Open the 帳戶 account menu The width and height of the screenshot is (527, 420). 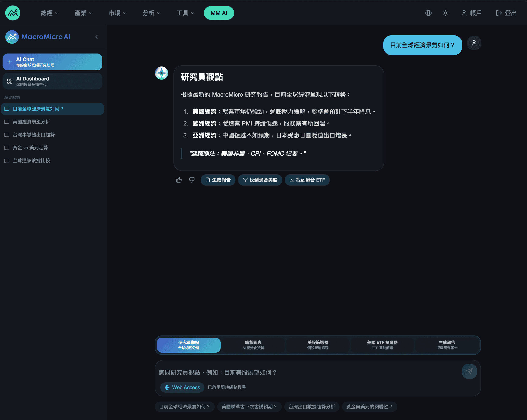471,13
